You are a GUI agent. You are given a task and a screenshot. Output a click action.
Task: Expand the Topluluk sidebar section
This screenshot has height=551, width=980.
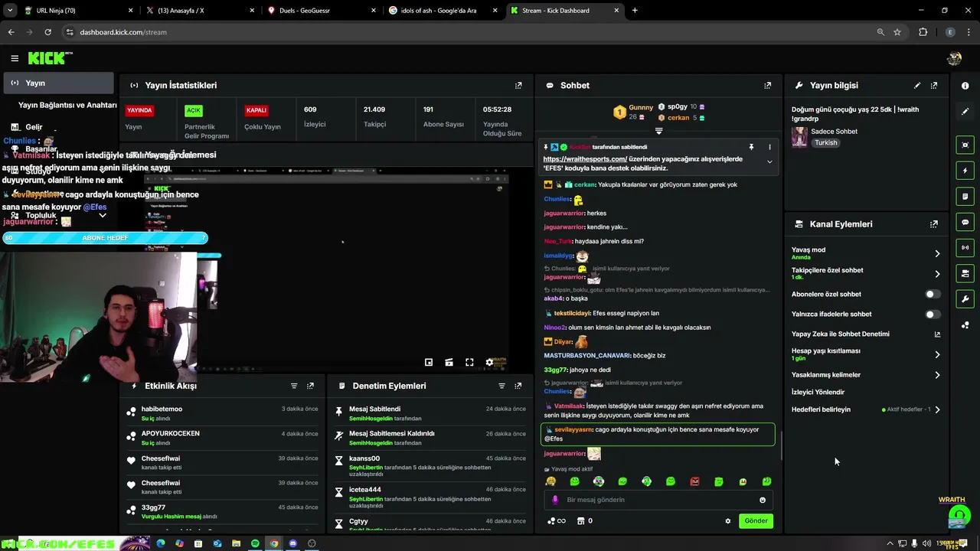103,215
